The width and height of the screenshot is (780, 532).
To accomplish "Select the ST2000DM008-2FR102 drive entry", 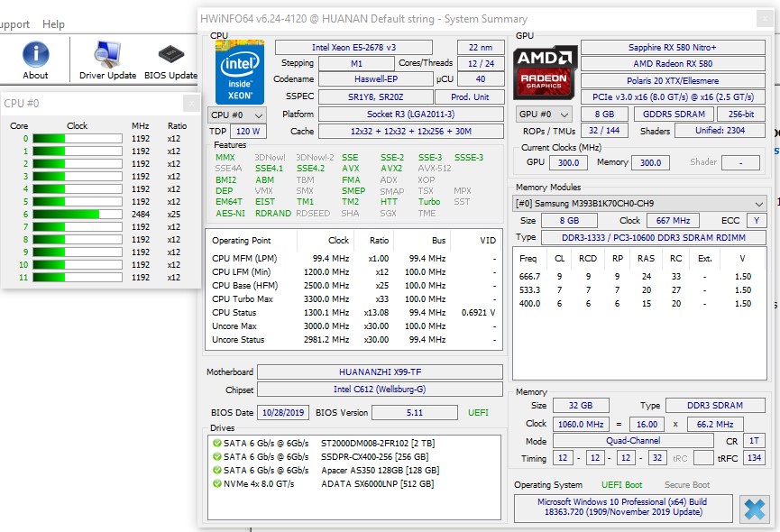I will click(x=378, y=443).
